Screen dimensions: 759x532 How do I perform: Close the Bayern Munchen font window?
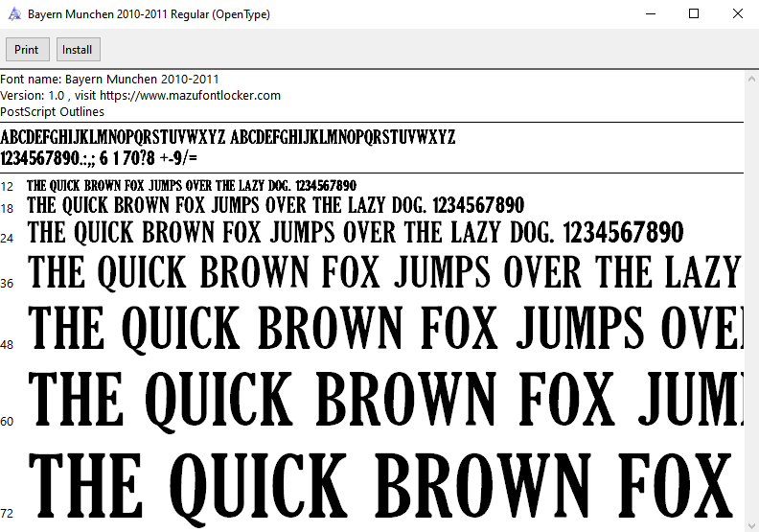pyautogui.click(x=737, y=14)
